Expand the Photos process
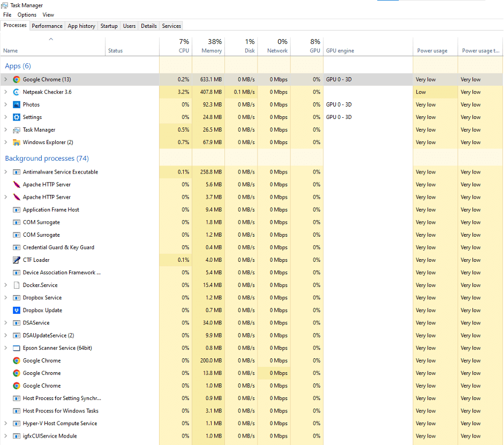This screenshot has height=445, width=504. (5, 104)
